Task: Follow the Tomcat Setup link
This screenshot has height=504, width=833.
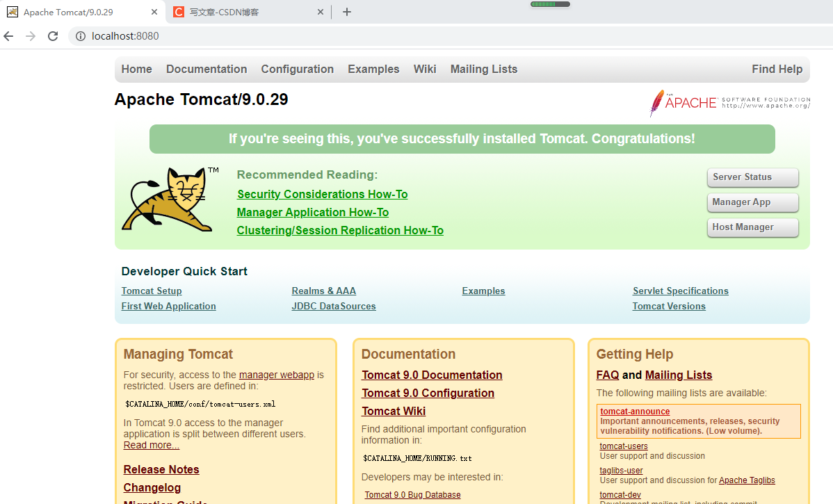Action: (152, 291)
